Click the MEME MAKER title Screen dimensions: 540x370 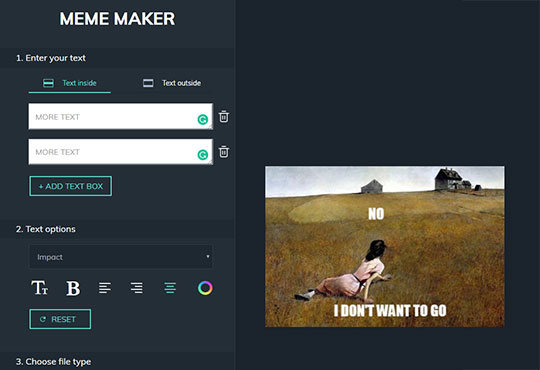click(117, 19)
